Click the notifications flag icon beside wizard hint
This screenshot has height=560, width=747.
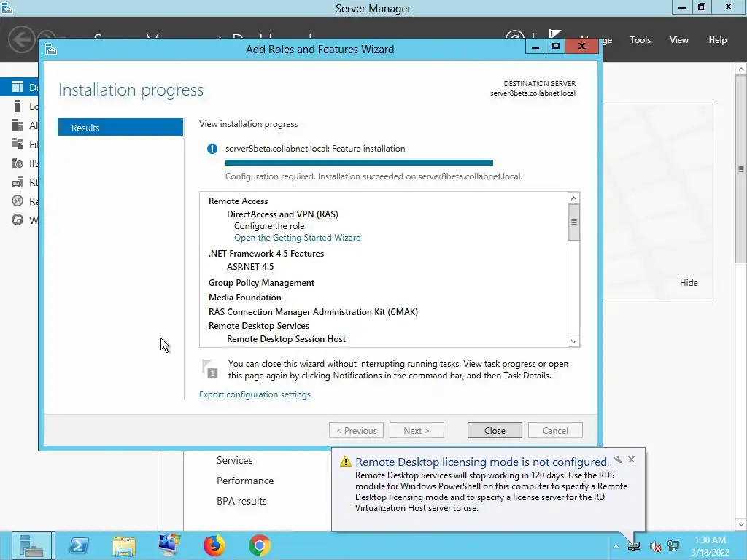(209, 369)
